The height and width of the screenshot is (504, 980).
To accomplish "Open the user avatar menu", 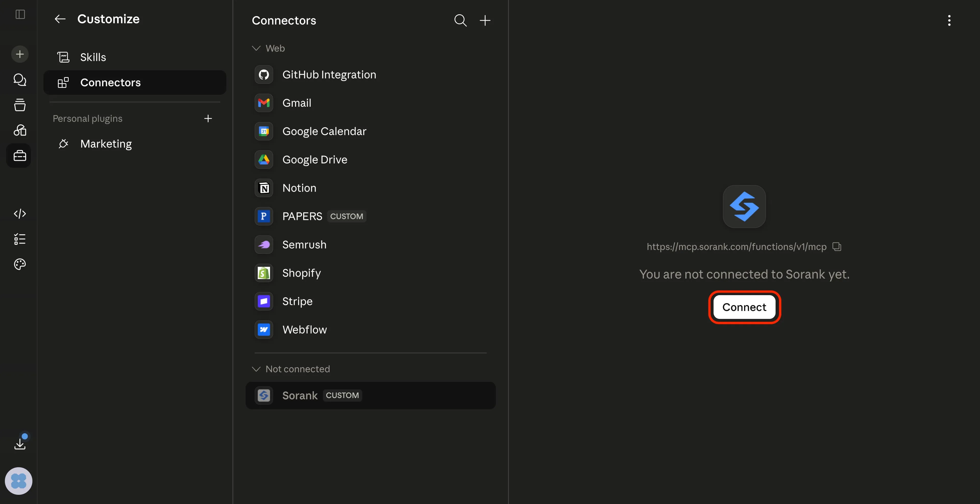I will click(x=19, y=481).
